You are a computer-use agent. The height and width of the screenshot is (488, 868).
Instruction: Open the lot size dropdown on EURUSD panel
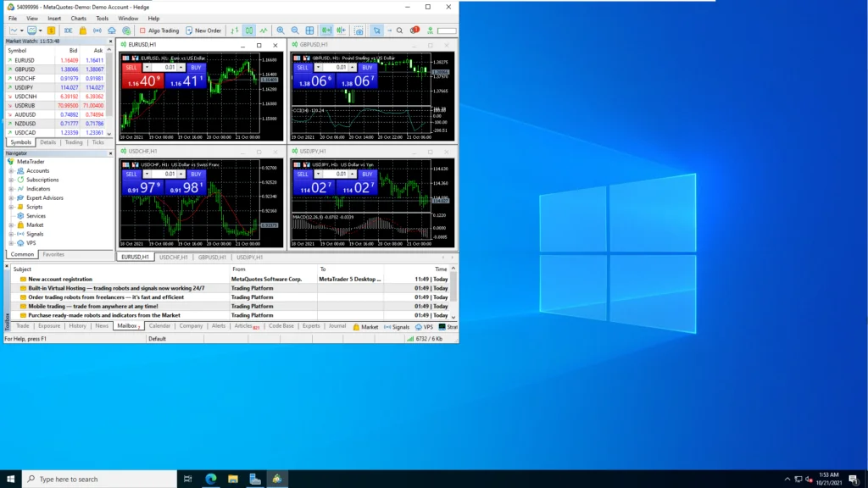[x=147, y=67]
